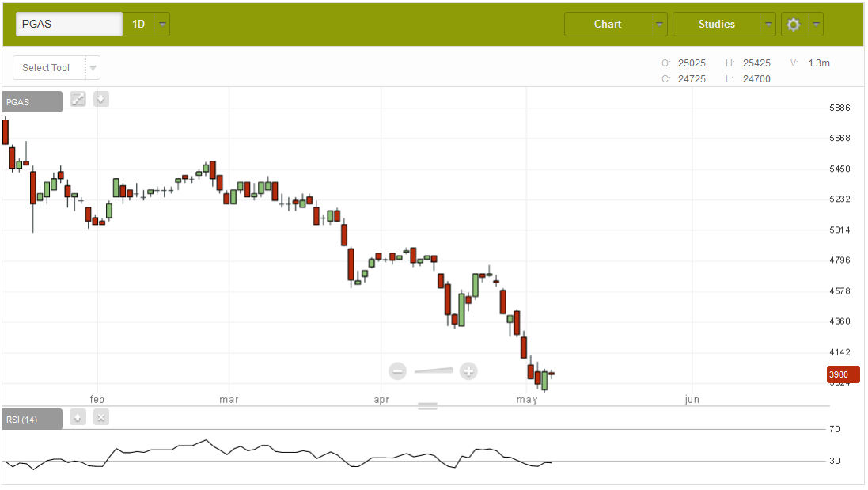
Task: Click the zoom out minus icon
Action: pyautogui.click(x=398, y=370)
